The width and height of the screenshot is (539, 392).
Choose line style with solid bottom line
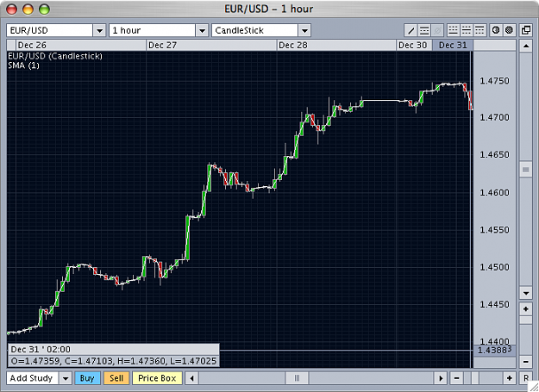coord(453,30)
